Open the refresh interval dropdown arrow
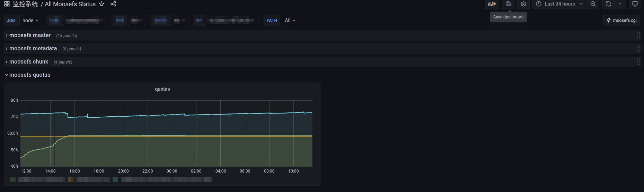 pos(620,4)
